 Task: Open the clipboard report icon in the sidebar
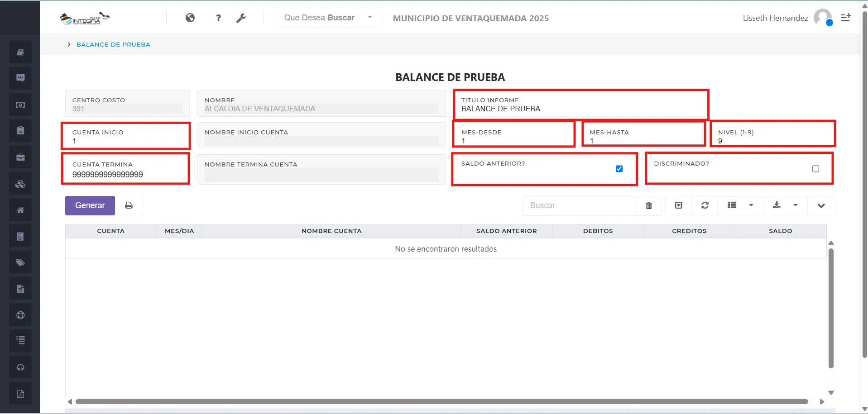pyautogui.click(x=20, y=130)
